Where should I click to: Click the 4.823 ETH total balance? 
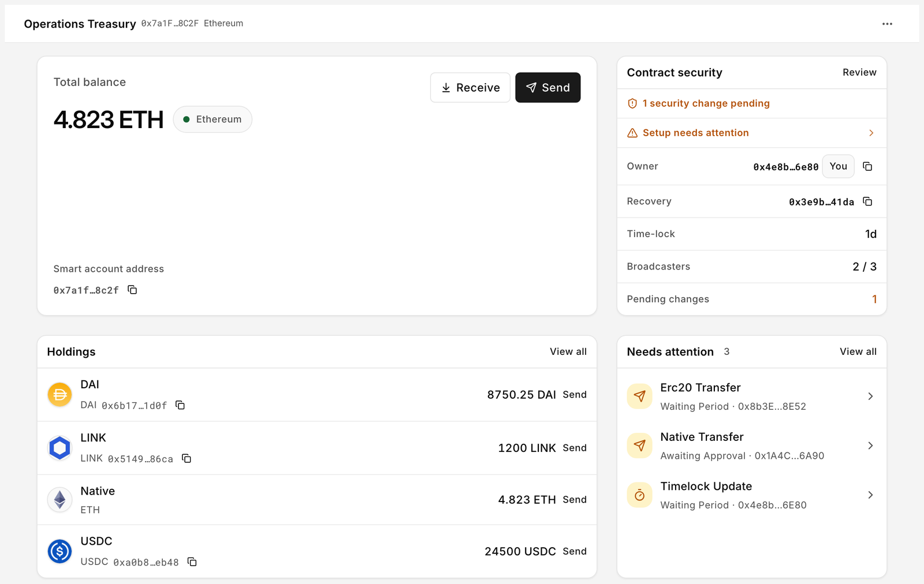[x=109, y=120]
